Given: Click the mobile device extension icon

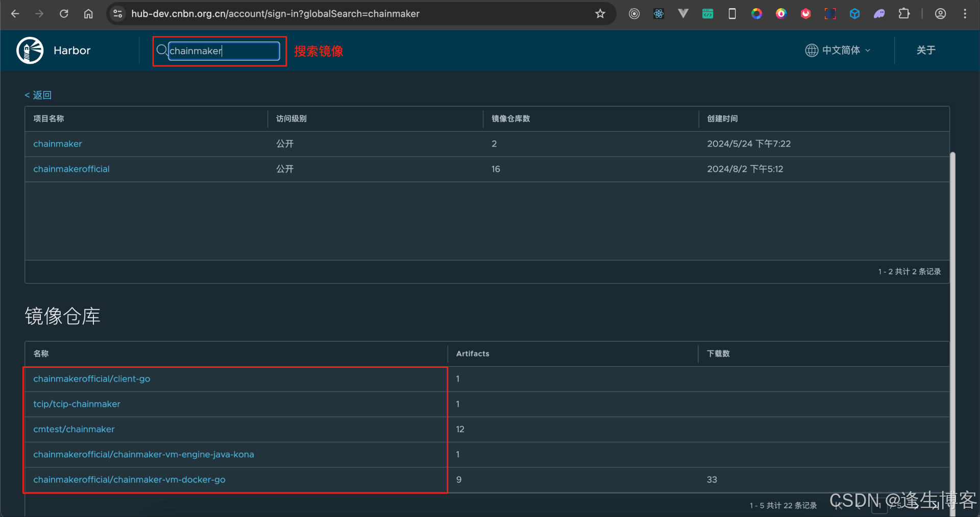Looking at the screenshot, I should [x=732, y=14].
